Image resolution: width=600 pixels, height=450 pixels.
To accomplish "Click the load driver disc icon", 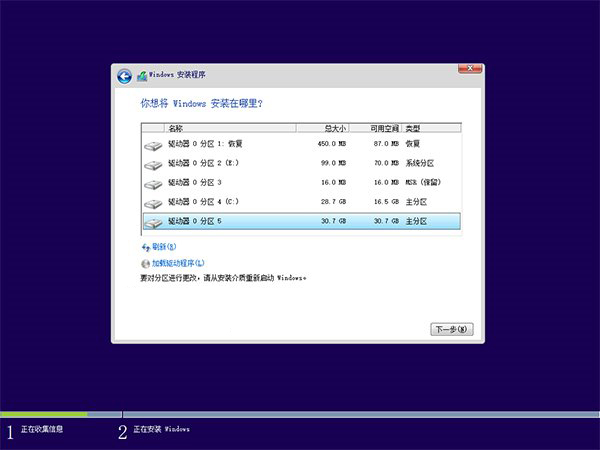I will point(145,264).
